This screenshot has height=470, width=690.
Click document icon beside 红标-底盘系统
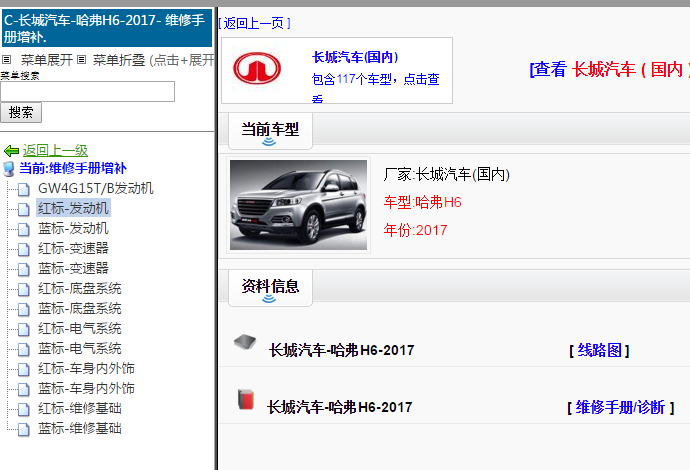(x=24, y=289)
